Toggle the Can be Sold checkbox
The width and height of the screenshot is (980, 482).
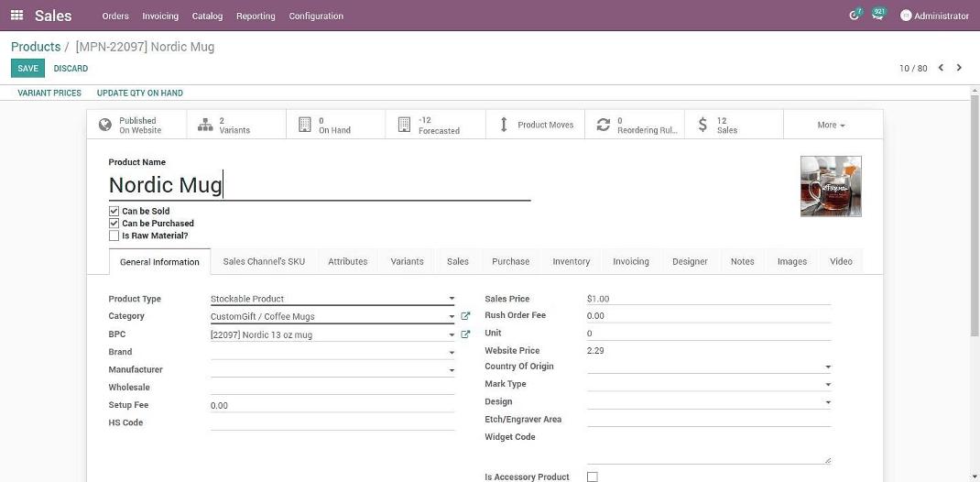pyautogui.click(x=114, y=212)
